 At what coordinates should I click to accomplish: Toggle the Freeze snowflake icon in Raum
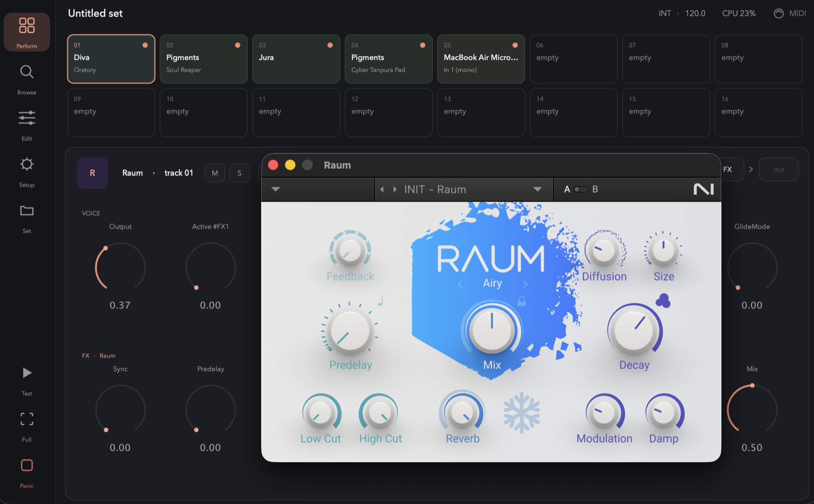point(522,413)
